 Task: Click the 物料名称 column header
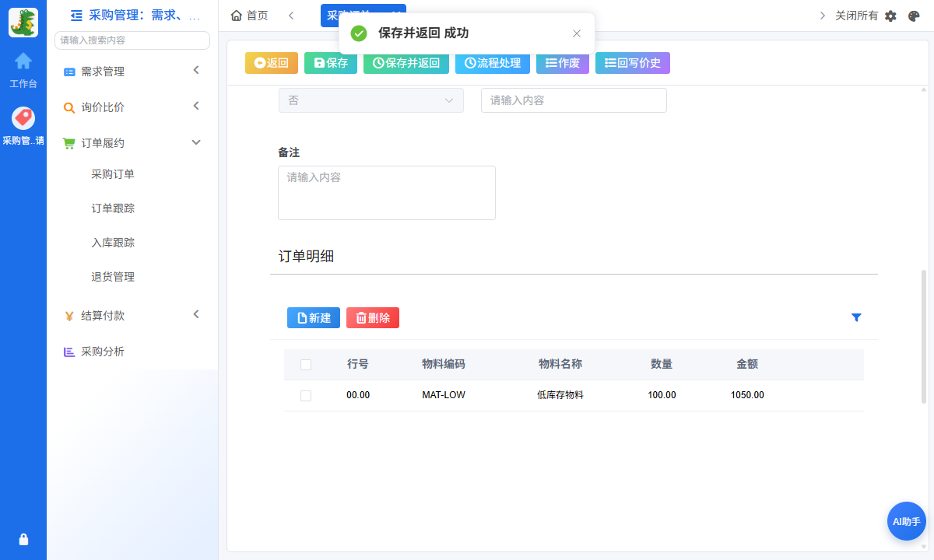[x=560, y=364]
